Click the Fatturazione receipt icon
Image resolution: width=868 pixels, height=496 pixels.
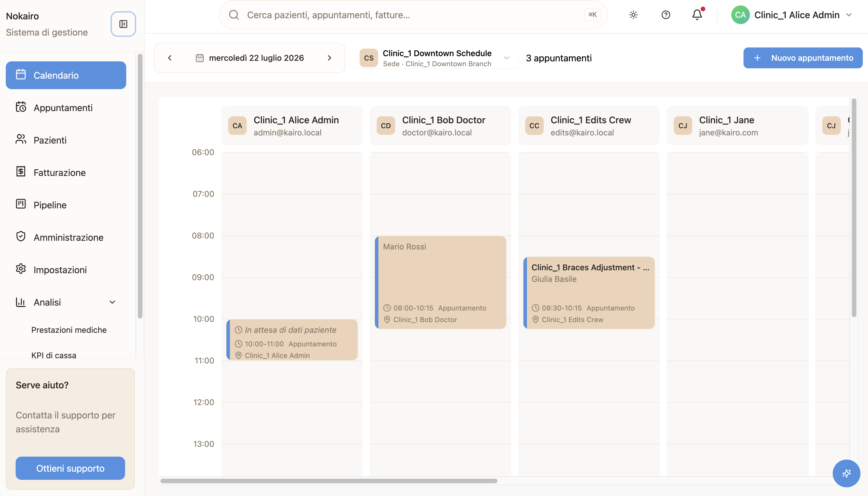click(21, 172)
